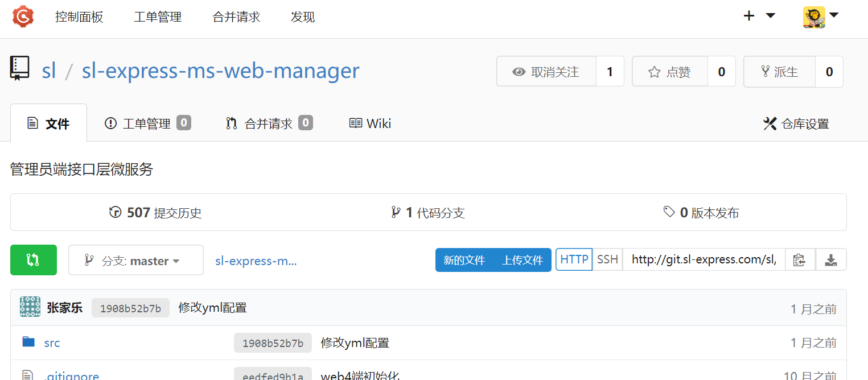Viewport: 868px width, 380px height.
Task: Click the clone URL input field
Action: (704, 259)
